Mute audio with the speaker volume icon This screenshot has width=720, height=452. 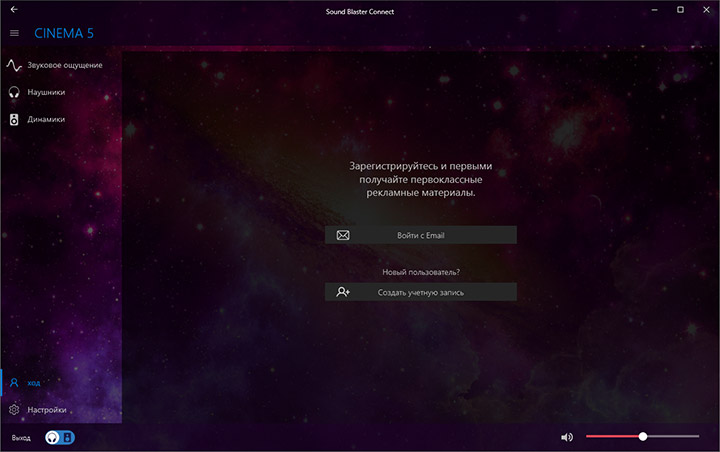point(567,437)
